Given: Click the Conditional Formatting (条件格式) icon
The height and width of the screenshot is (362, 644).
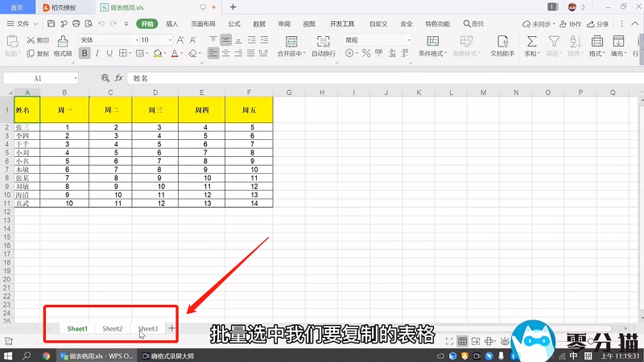Looking at the screenshot, I should coord(432,40).
